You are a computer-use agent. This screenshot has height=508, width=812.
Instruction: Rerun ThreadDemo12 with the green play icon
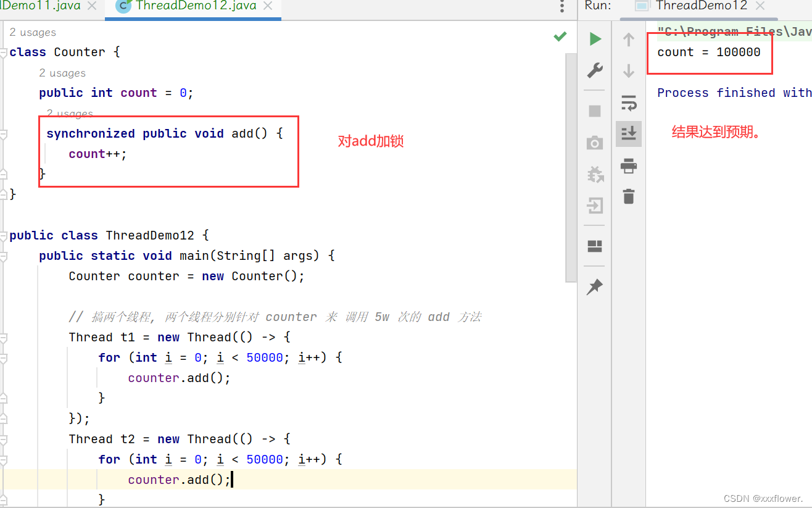tap(595, 40)
